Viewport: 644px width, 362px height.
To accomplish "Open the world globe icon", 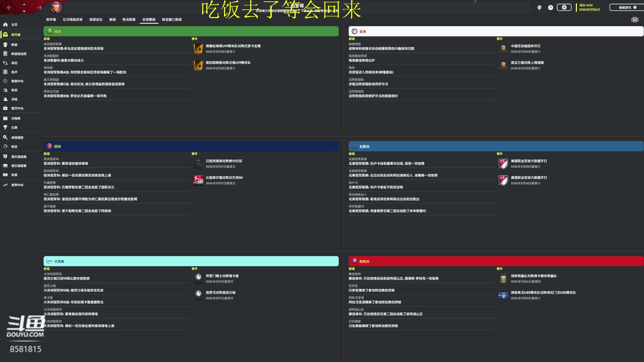I will pyautogui.click(x=539, y=7).
